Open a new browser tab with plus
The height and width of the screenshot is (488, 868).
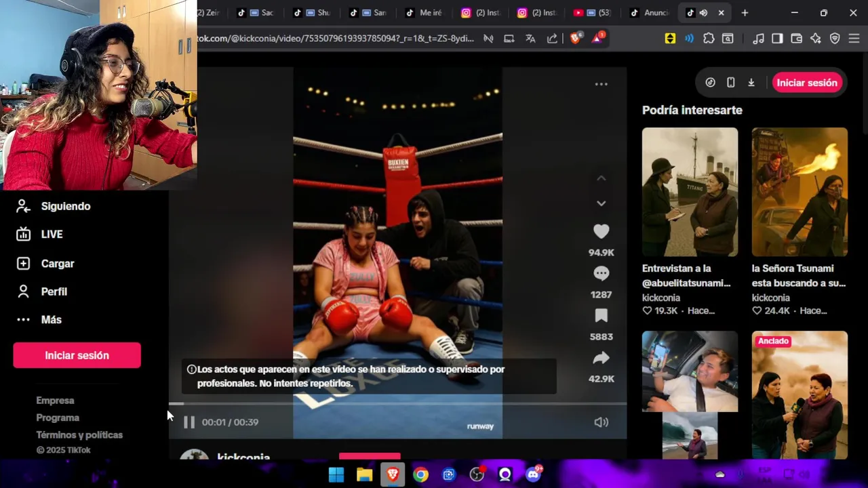tap(745, 13)
